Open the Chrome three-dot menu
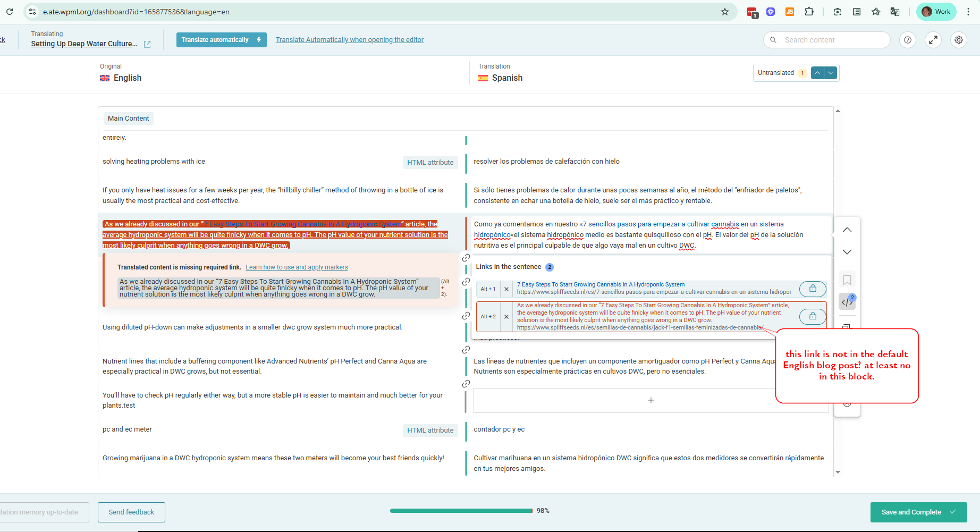 coord(968,12)
